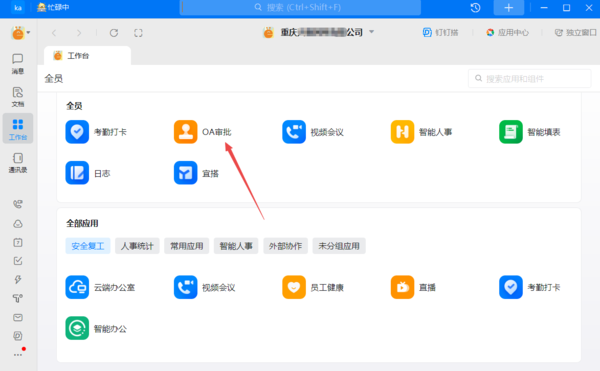Image resolution: width=600 pixels, height=371 pixels.
Task: Open 文档 in the sidebar
Action: pyautogui.click(x=18, y=96)
